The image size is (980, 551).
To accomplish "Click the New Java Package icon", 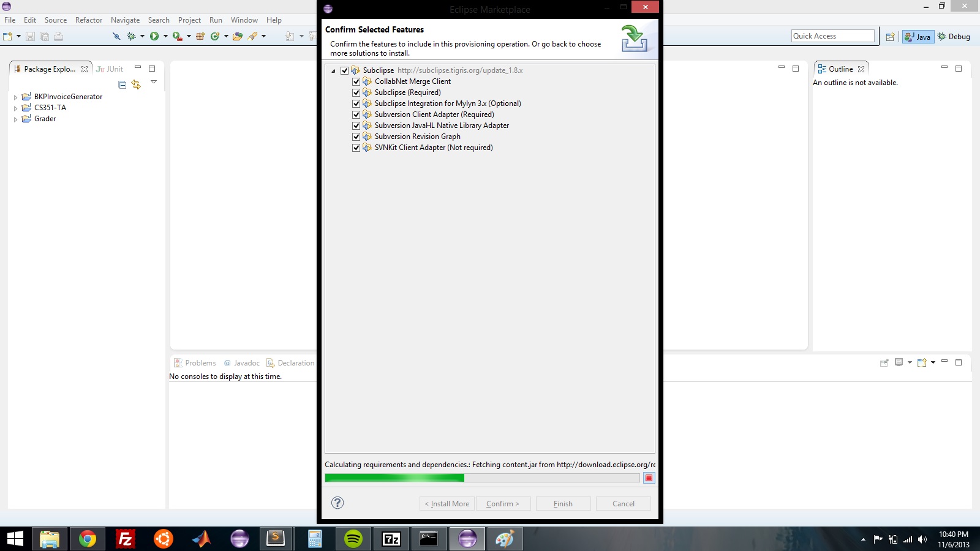I will point(200,36).
